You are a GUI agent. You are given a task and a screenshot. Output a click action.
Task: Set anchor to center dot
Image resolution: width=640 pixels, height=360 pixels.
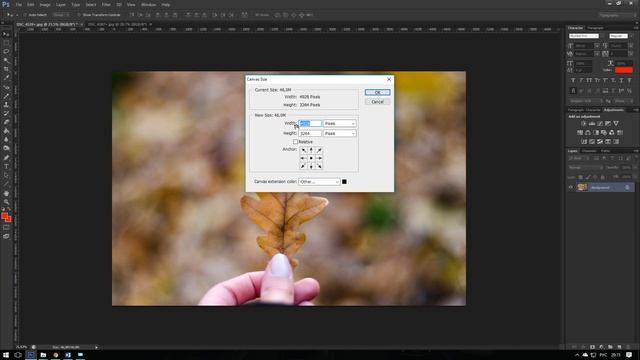(x=311, y=158)
